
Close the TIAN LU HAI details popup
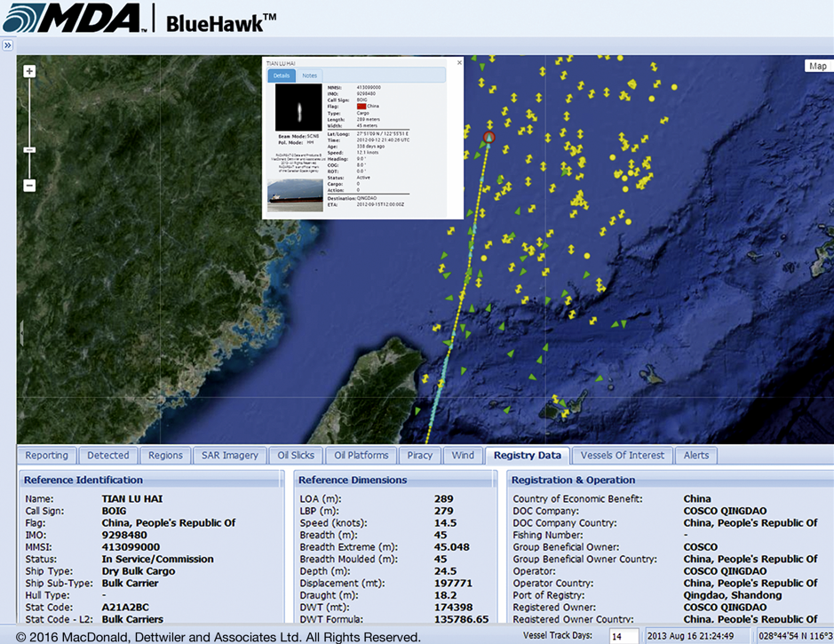click(x=459, y=62)
